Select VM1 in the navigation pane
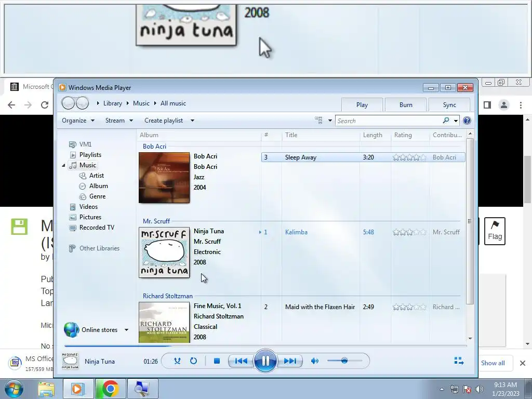The height and width of the screenshot is (399, 532). click(x=85, y=144)
